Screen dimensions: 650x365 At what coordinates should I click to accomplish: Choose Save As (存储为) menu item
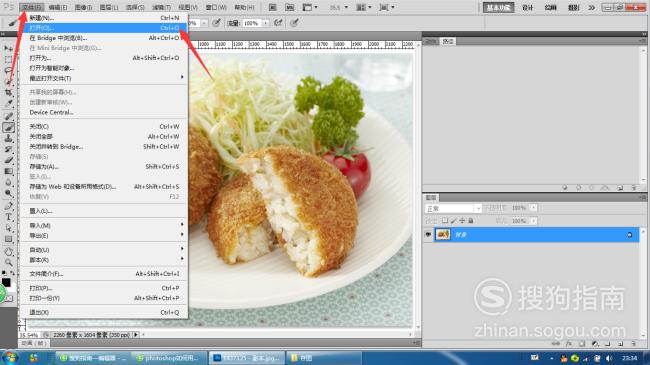104,166
